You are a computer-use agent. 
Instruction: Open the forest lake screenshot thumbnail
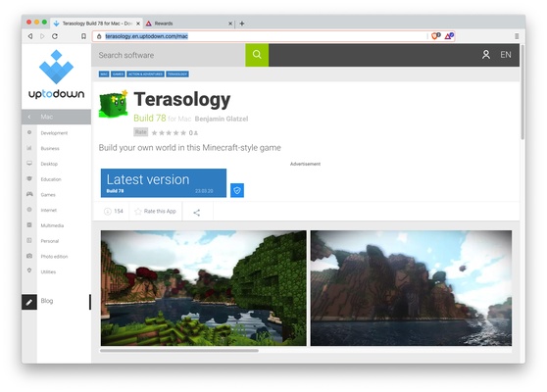tap(203, 288)
